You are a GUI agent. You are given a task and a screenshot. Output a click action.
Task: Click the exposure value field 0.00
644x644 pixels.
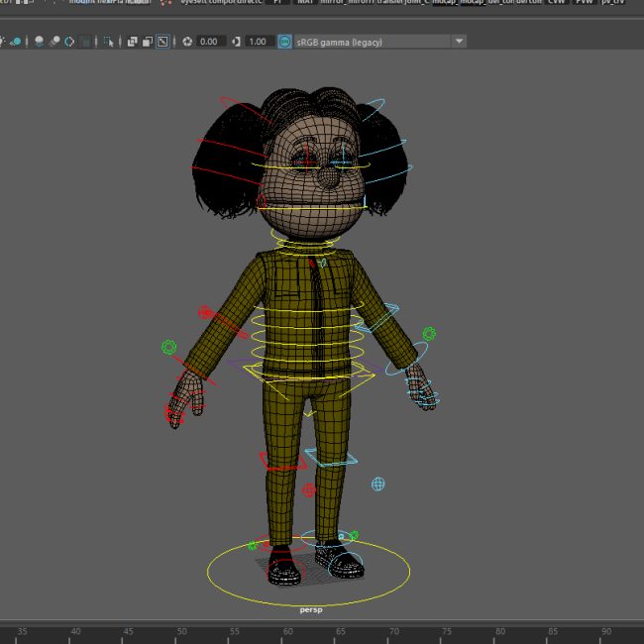tap(210, 42)
